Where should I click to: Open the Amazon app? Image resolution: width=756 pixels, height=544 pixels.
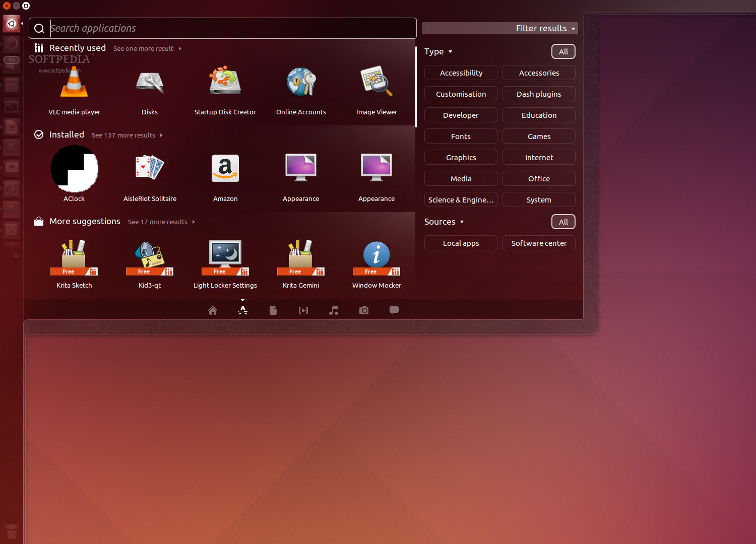pyautogui.click(x=225, y=177)
